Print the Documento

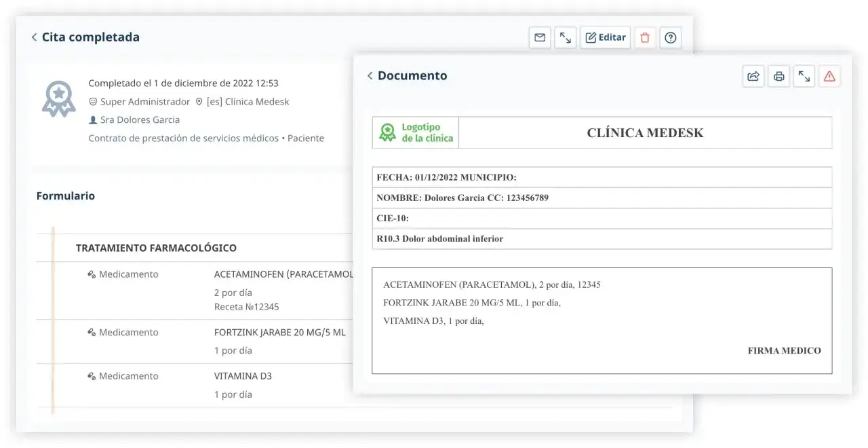click(x=778, y=76)
